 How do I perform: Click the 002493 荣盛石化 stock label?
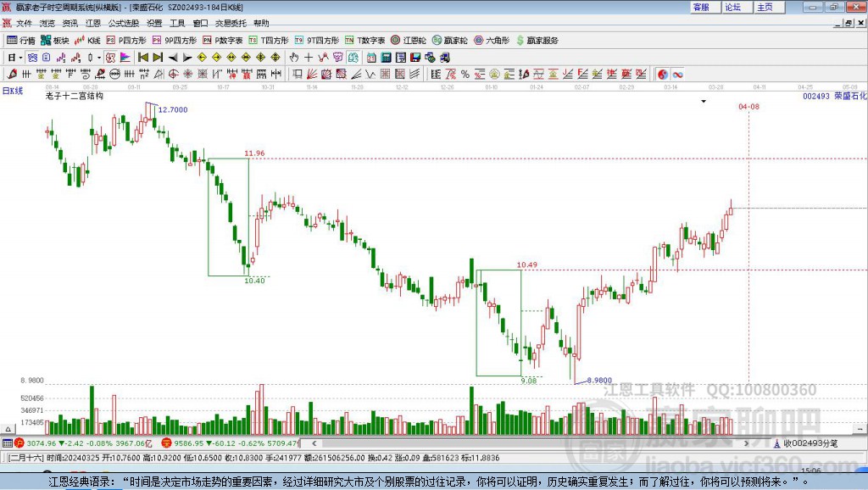point(834,97)
